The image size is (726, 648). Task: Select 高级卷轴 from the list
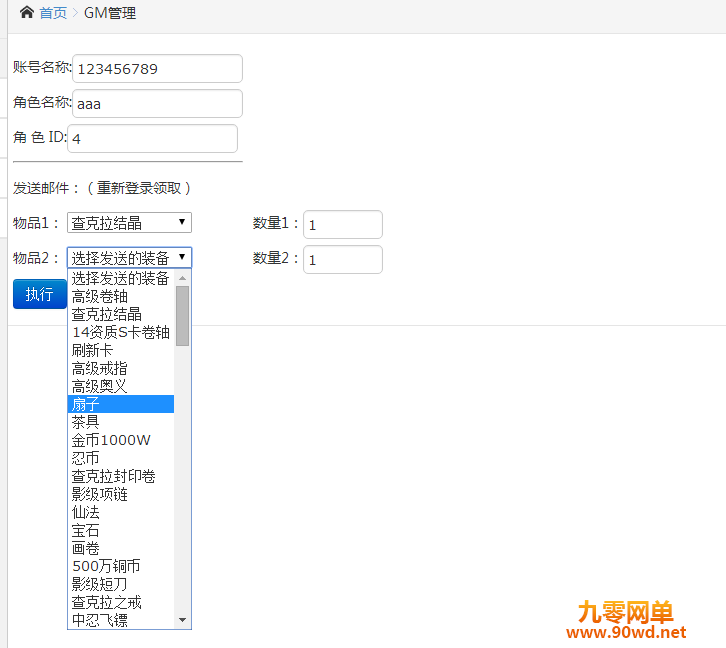(121, 296)
